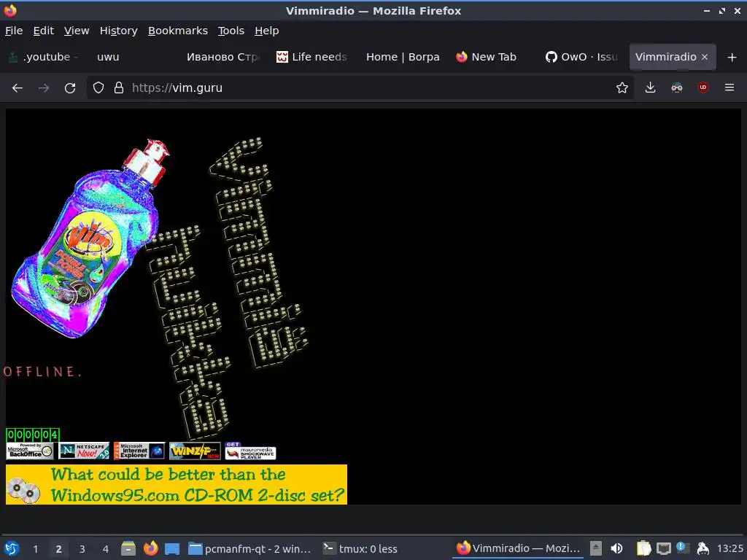Open the volume control tray icon
Viewport: 747px width, 560px height.
click(616, 548)
